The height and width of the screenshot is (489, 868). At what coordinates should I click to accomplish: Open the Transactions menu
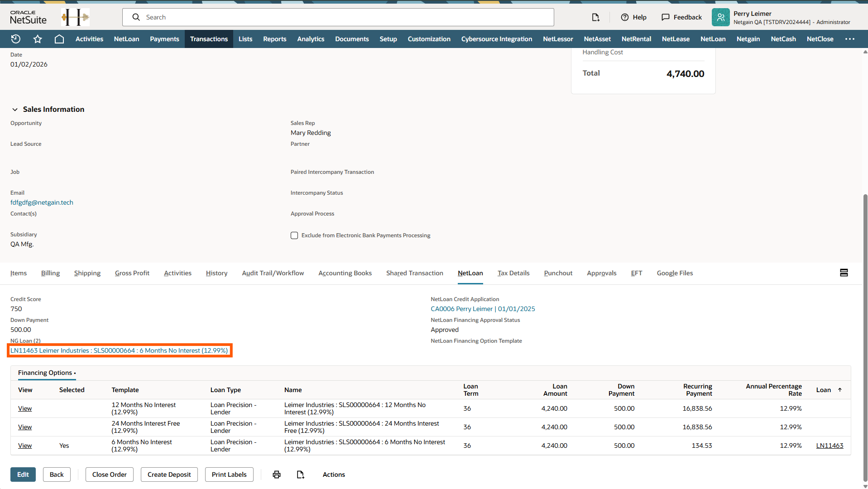click(209, 39)
